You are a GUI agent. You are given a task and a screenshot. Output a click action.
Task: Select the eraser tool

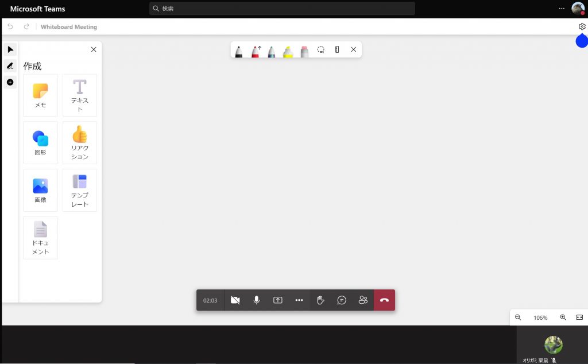tap(304, 51)
